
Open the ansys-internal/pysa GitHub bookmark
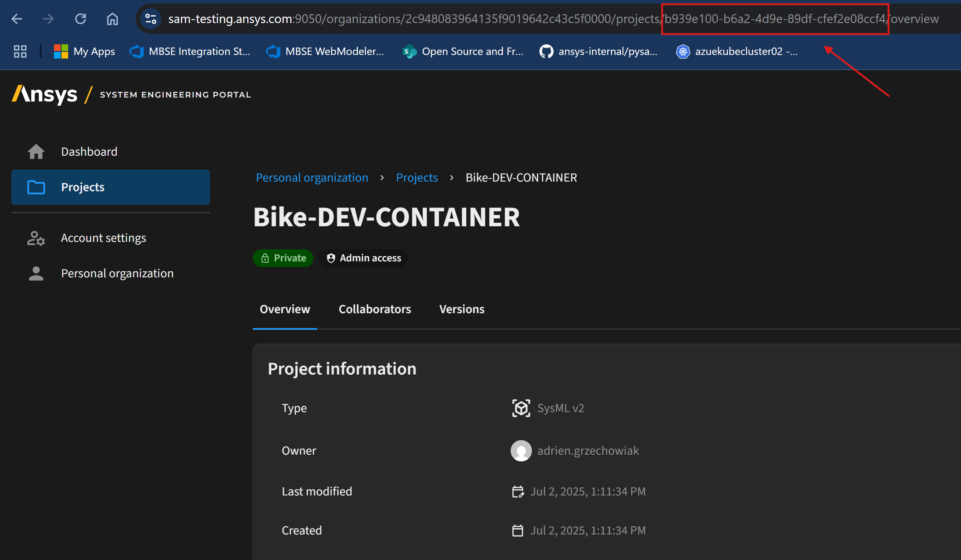(x=598, y=51)
